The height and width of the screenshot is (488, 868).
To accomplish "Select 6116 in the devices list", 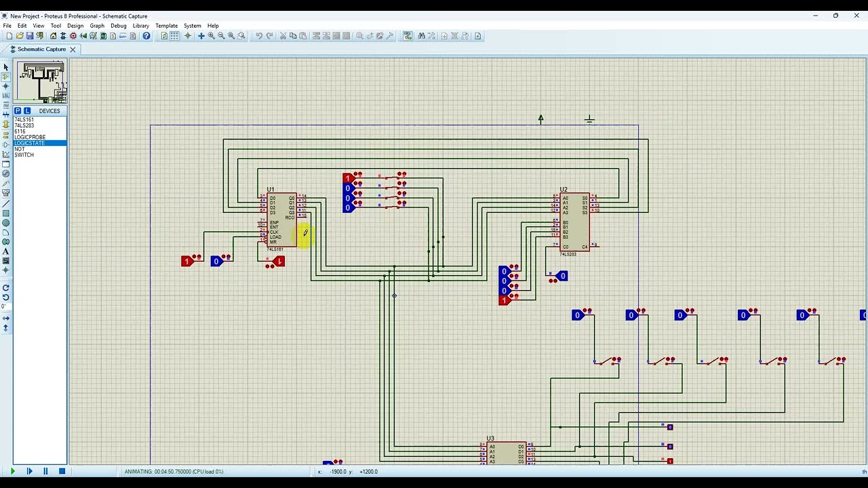I will tap(40, 131).
